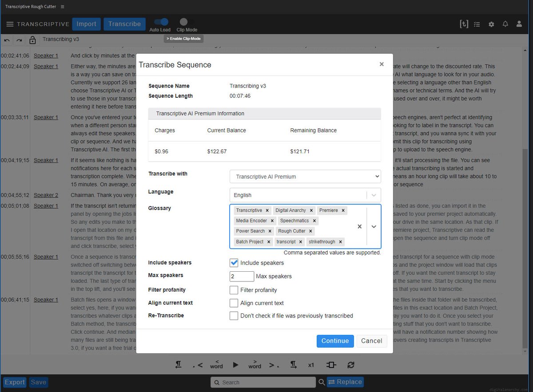Uncheck the Include speakers checkbox

[x=234, y=262]
